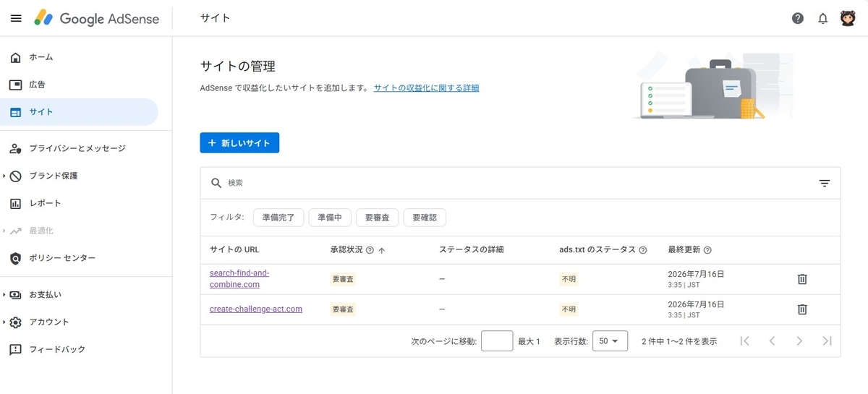This screenshot has height=394, width=868.
Task: Delete the search-find-and-combine.com site
Action: (802, 279)
